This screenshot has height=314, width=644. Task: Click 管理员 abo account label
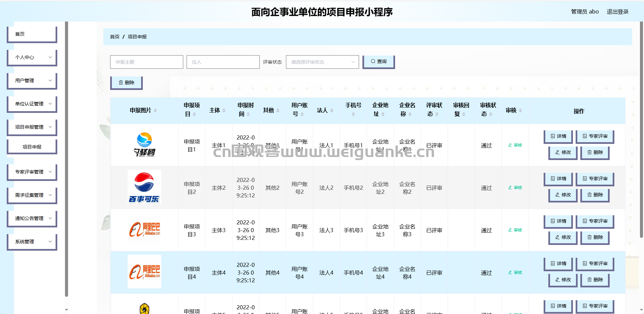[x=585, y=11]
